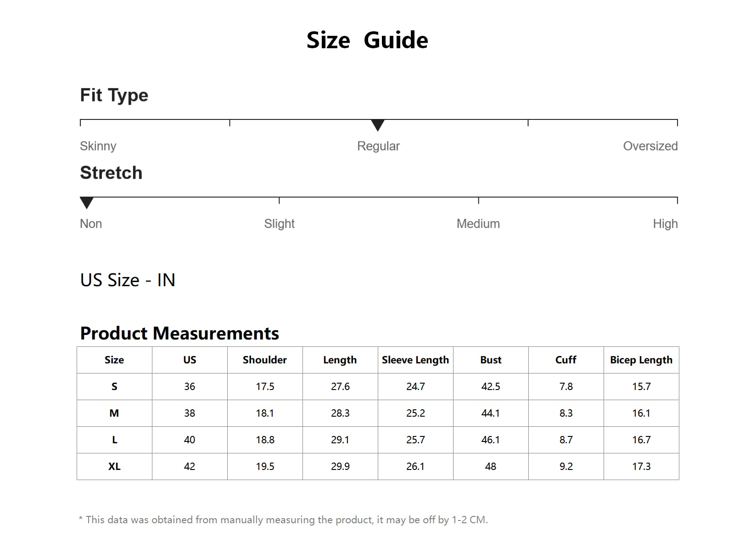Click the Sleeve Length column header

coord(415,360)
